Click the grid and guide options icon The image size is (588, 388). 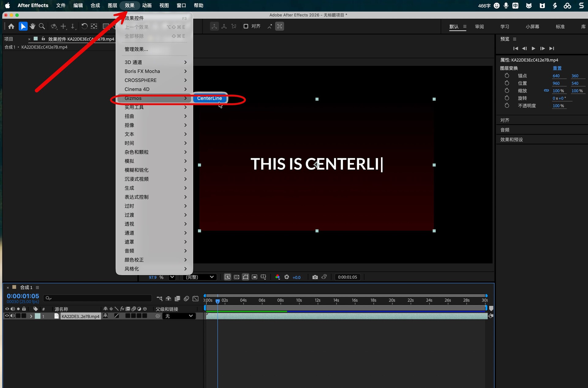pyautogui.click(x=263, y=277)
